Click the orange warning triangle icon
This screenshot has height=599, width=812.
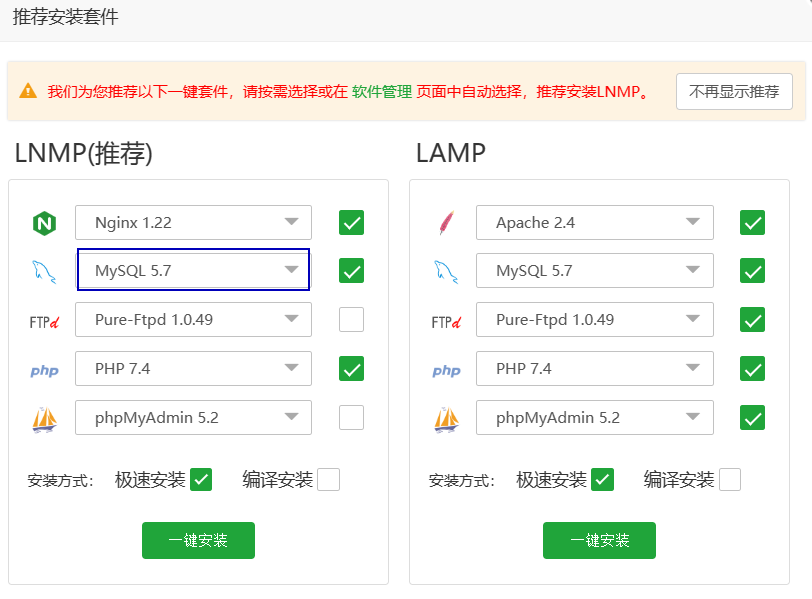(28, 91)
